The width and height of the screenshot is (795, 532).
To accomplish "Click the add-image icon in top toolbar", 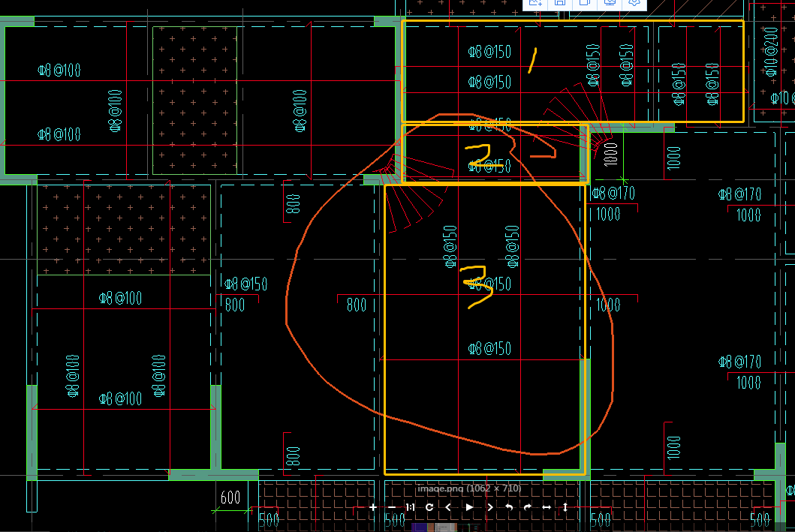I will click(x=535, y=2).
